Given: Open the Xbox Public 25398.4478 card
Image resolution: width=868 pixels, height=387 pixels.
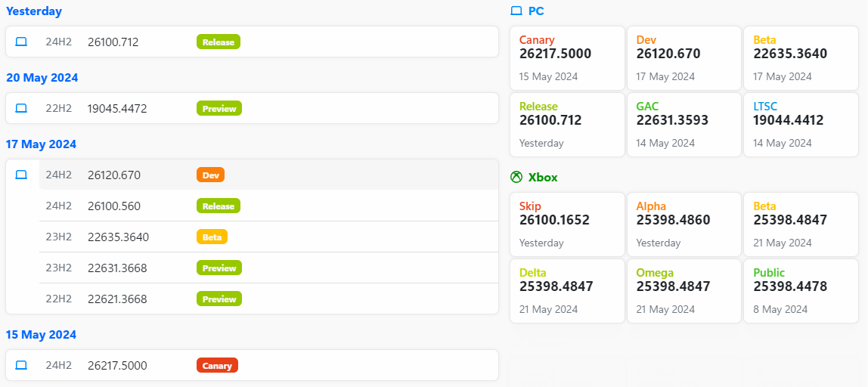Looking at the screenshot, I should 801,291.
